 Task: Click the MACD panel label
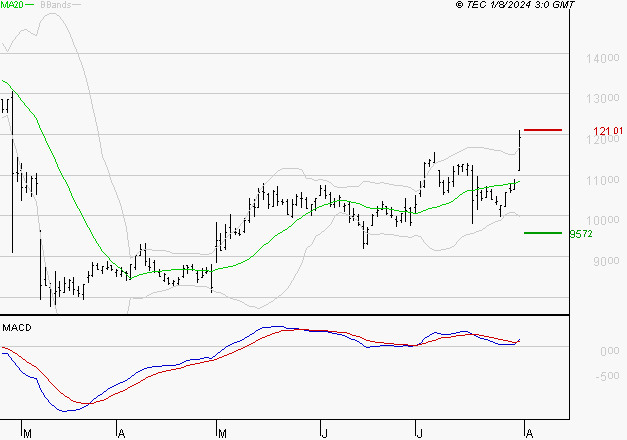pos(17,328)
